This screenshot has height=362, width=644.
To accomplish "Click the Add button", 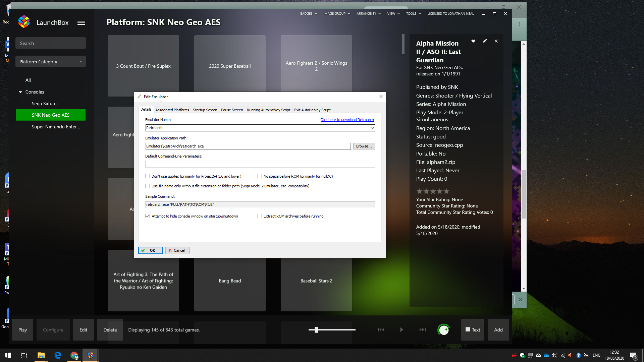I will tap(498, 330).
